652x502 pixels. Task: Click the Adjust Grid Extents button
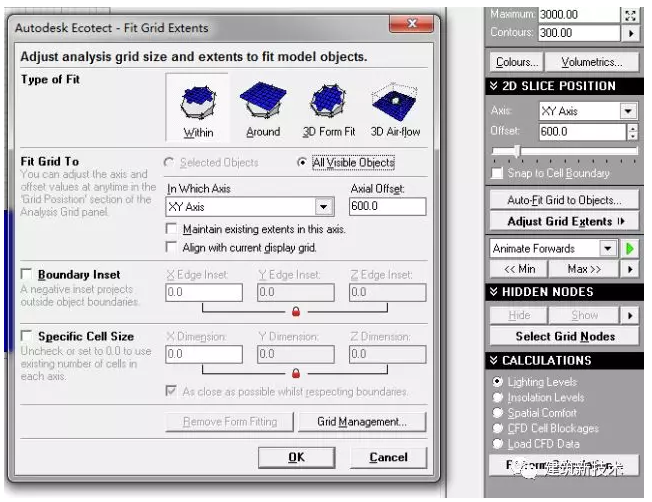point(565,221)
